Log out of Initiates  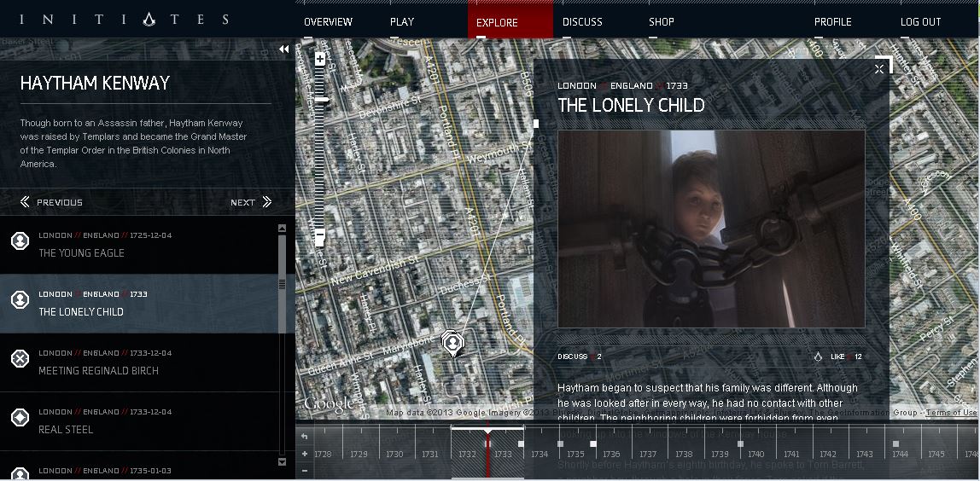click(x=920, y=22)
